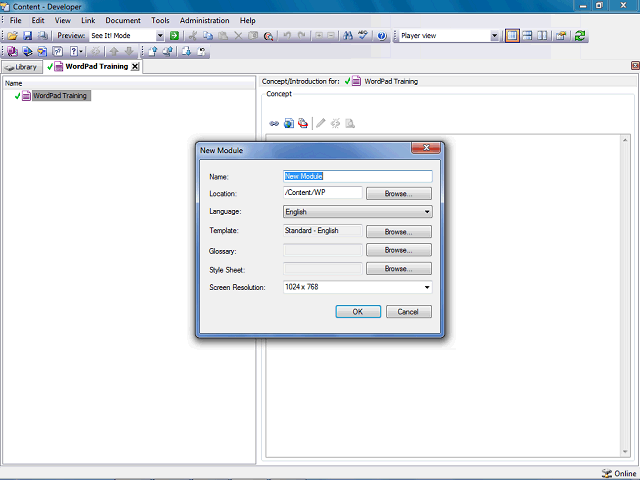Image resolution: width=640 pixels, height=480 pixels.
Task: Click the blue Help question mark icon
Action: [381, 36]
